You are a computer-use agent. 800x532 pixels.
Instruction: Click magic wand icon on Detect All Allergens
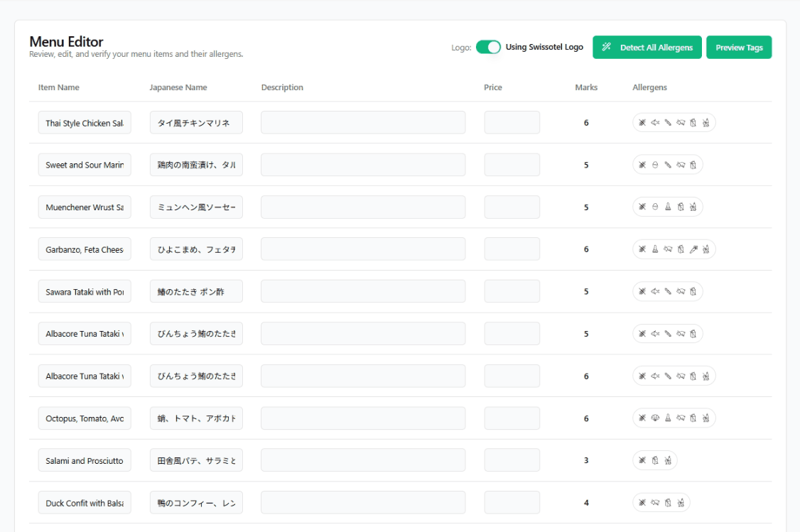coord(607,48)
